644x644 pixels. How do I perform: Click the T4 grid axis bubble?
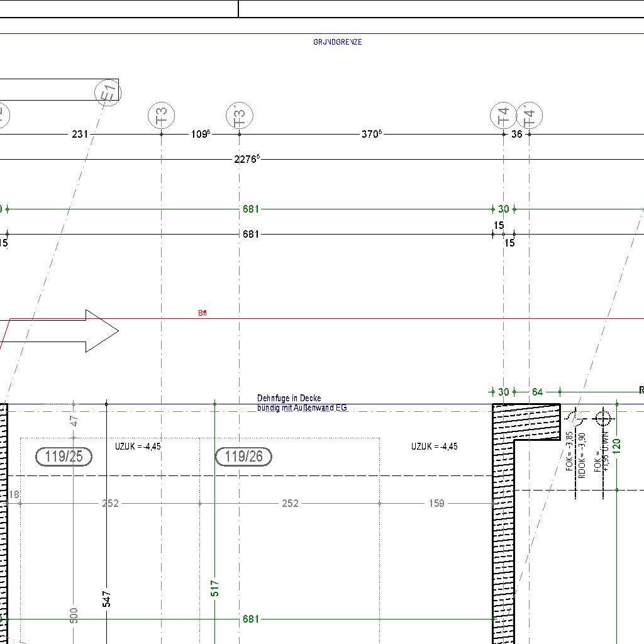click(x=503, y=116)
